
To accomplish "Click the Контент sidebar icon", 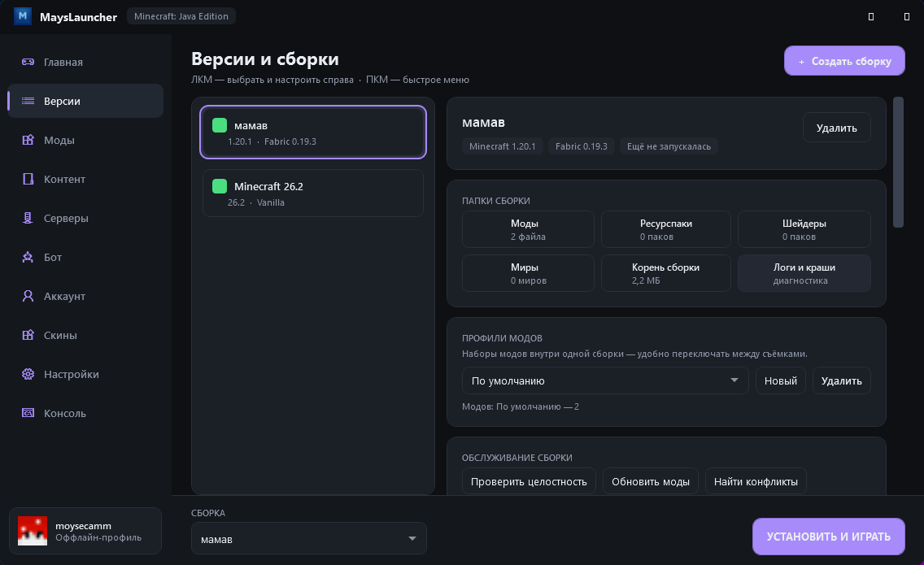I will (x=28, y=179).
